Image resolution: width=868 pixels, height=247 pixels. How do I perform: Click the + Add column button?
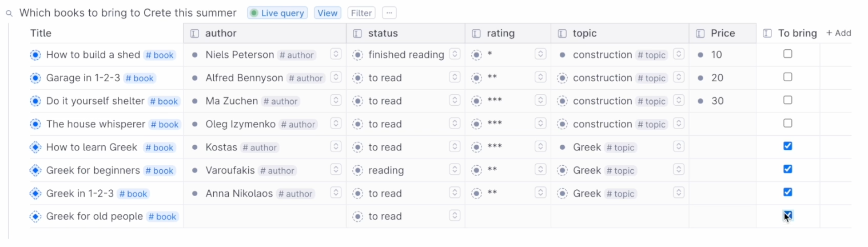[x=838, y=33]
